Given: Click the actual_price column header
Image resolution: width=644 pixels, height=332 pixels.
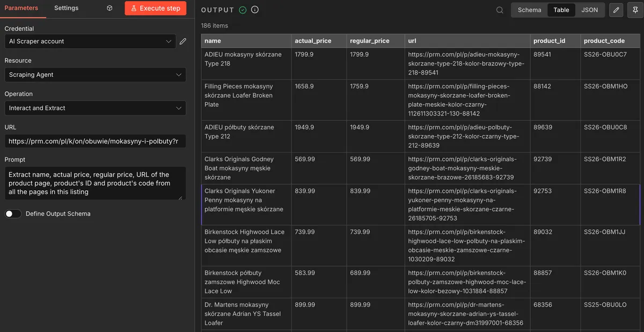Looking at the screenshot, I should [x=319, y=41].
